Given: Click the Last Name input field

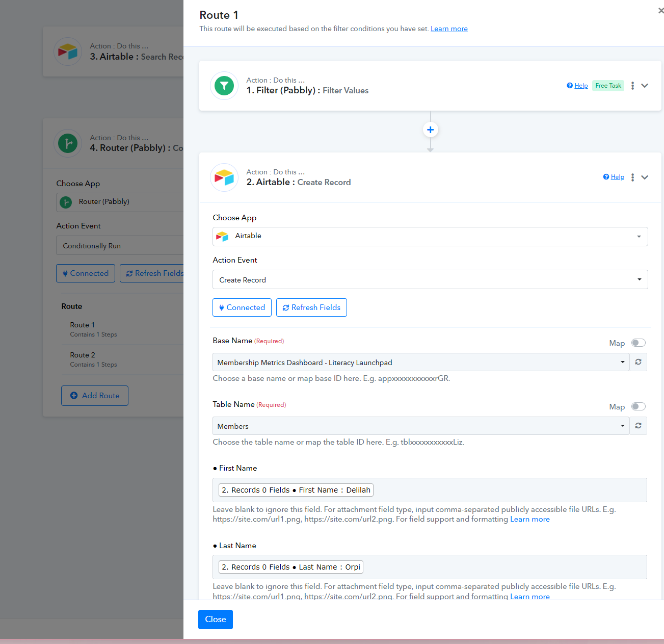Looking at the screenshot, I should pos(430,567).
